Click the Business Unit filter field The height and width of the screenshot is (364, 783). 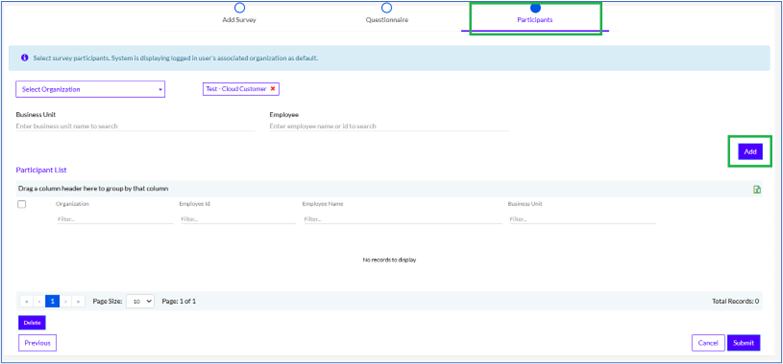(582, 219)
